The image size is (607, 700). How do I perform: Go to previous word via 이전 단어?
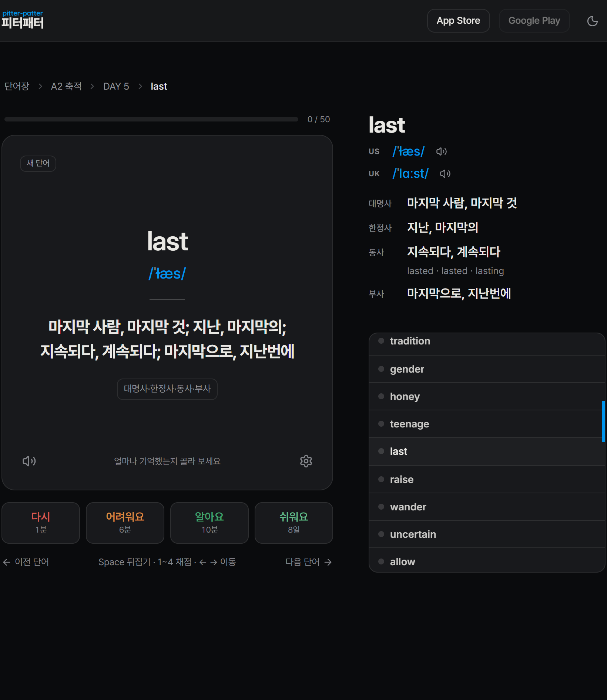point(26,562)
